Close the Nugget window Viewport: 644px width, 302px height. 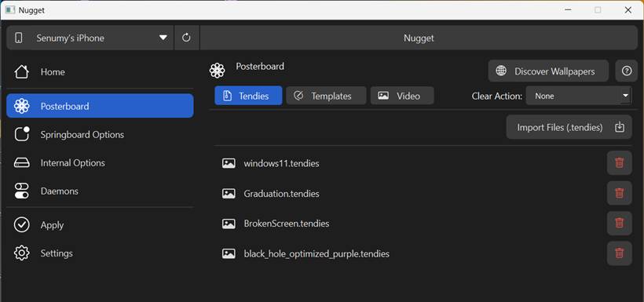(628, 10)
